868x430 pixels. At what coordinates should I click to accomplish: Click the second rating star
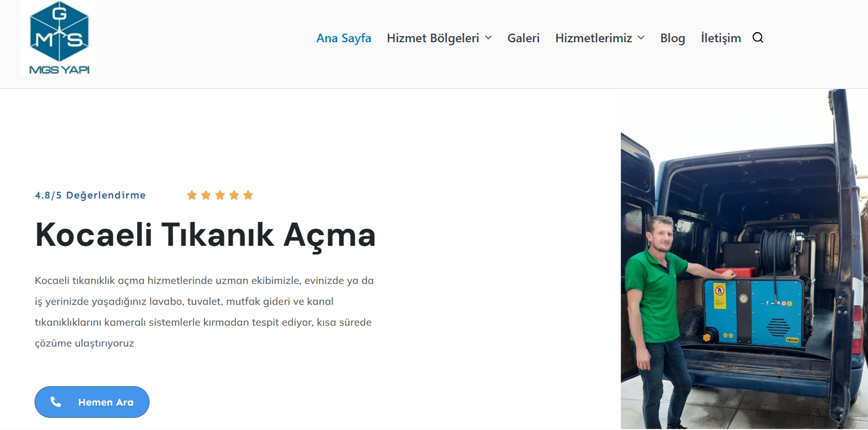click(206, 195)
